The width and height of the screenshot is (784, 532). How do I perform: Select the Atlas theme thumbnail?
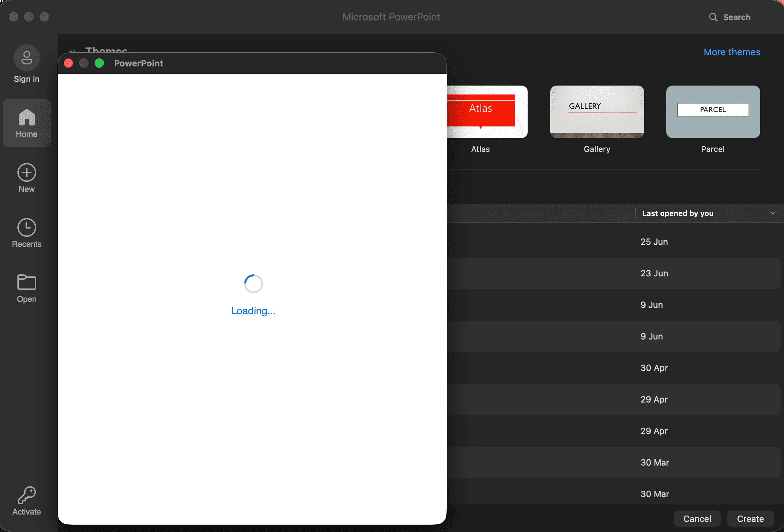tap(487, 112)
